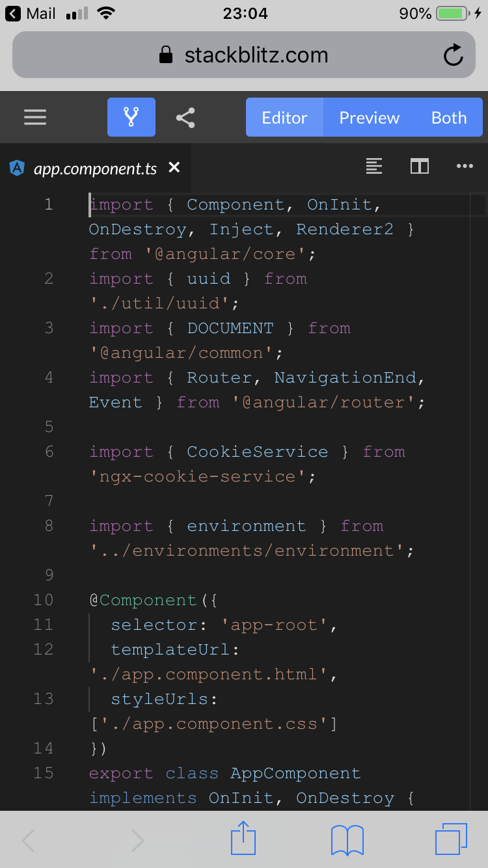Click the share project icon
The width and height of the screenshot is (488, 868).
pos(185,118)
